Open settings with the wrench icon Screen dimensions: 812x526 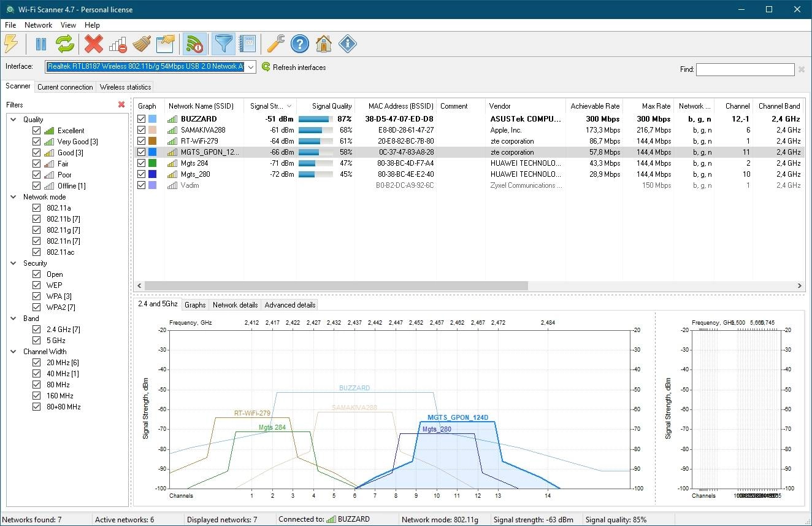coord(276,44)
